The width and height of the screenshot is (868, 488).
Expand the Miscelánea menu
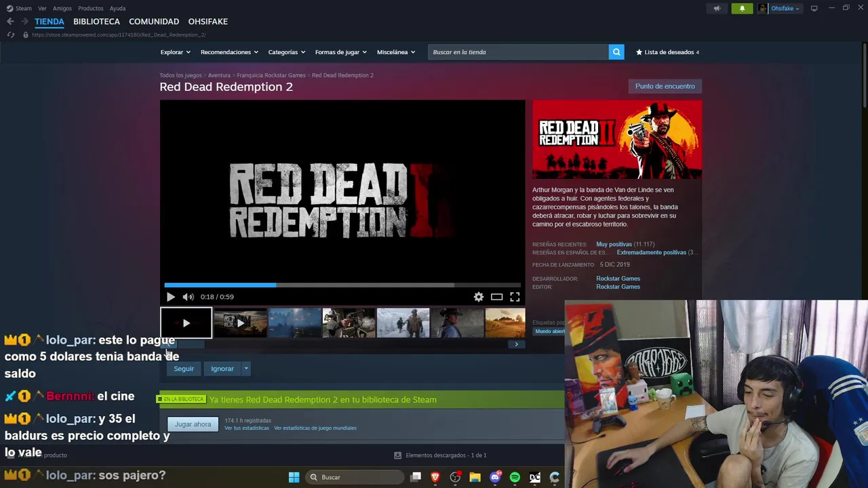click(x=395, y=52)
